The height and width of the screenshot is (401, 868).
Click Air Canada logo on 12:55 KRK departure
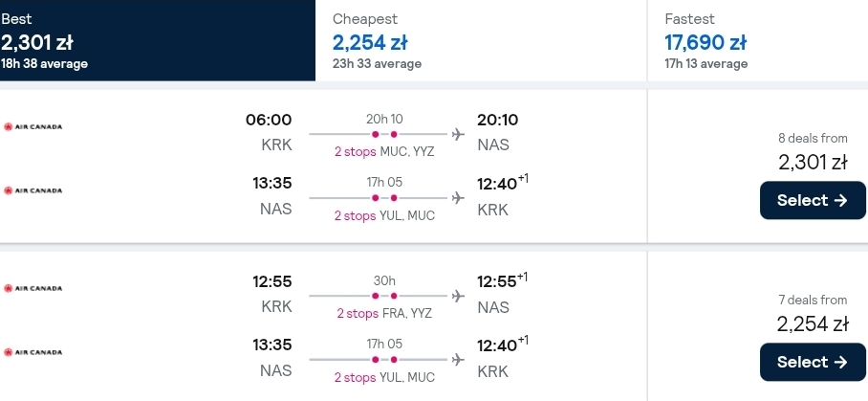point(33,289)
